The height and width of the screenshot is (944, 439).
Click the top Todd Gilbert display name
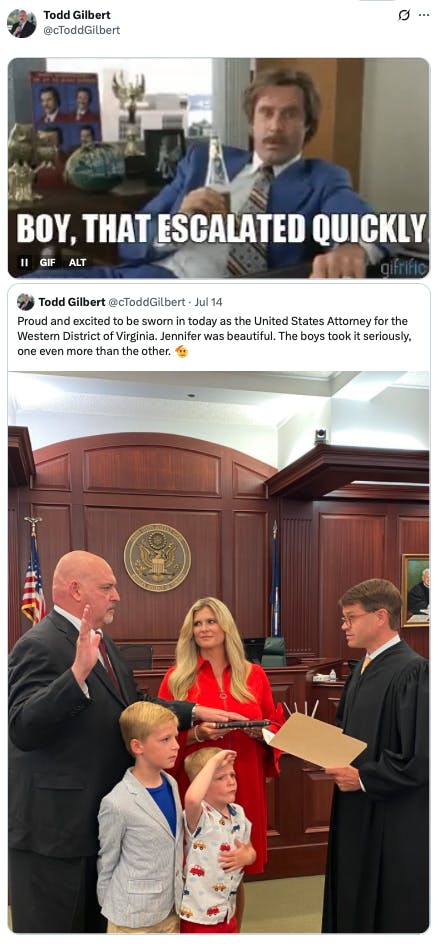pos(76,15)
